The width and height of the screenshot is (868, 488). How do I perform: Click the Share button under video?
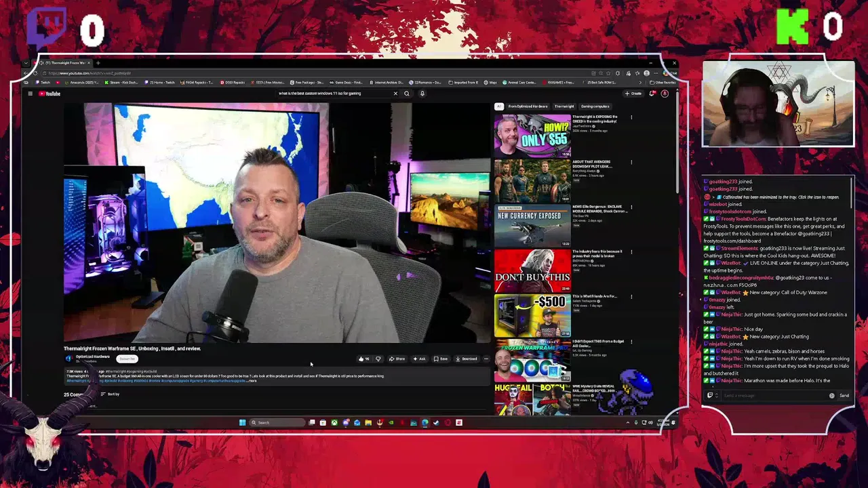[397, 359]
